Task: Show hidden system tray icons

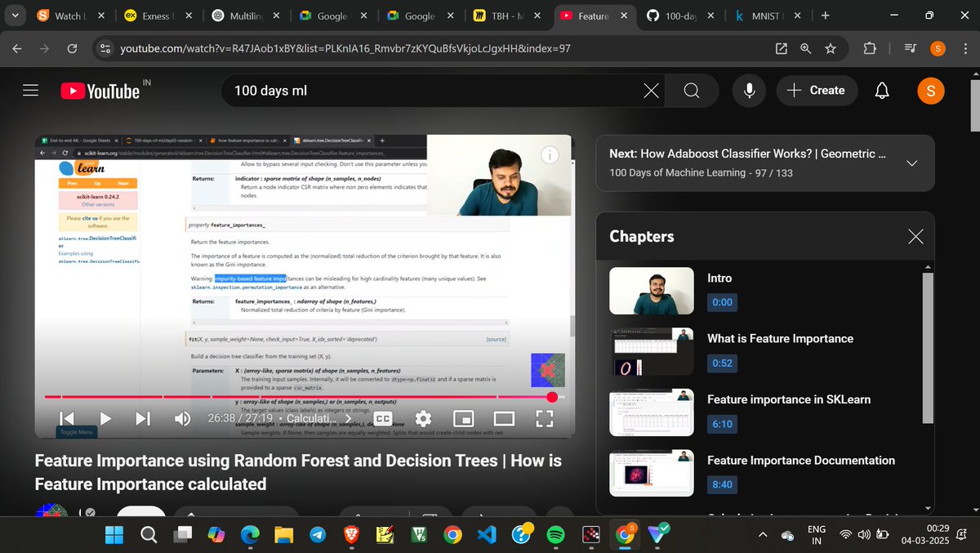Action: click(x=764, y=535)
